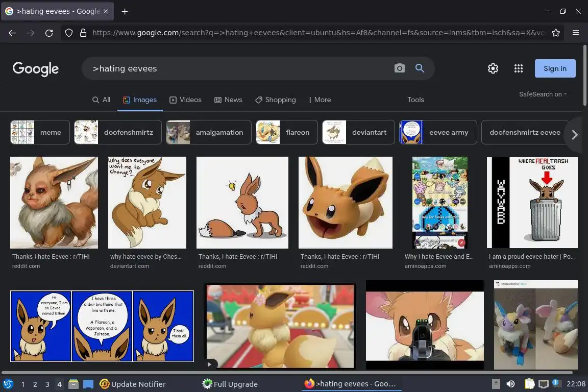
Task: Filter images by 'eevee army' chip
Action: coord(438,132)
